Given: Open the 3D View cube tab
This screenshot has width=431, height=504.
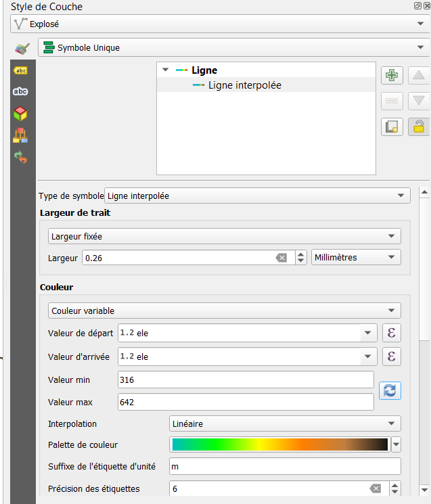Looking at the screenshot, I should tap(20, 114).
